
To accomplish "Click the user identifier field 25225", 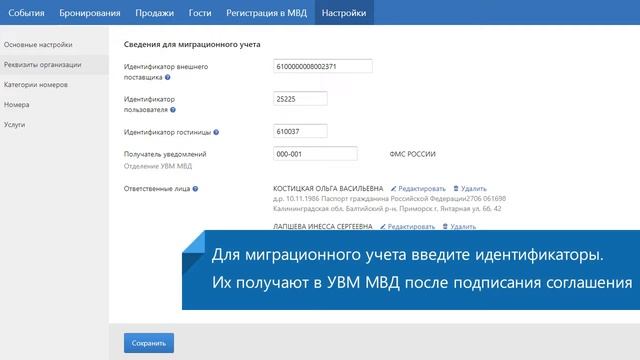I will tap(300, 99).
